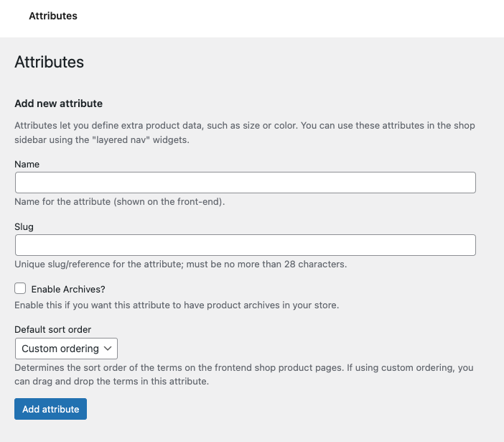Click the 'Name' field label
The height and width of the screenshot is (442, 504).
[x=27, y=164]
